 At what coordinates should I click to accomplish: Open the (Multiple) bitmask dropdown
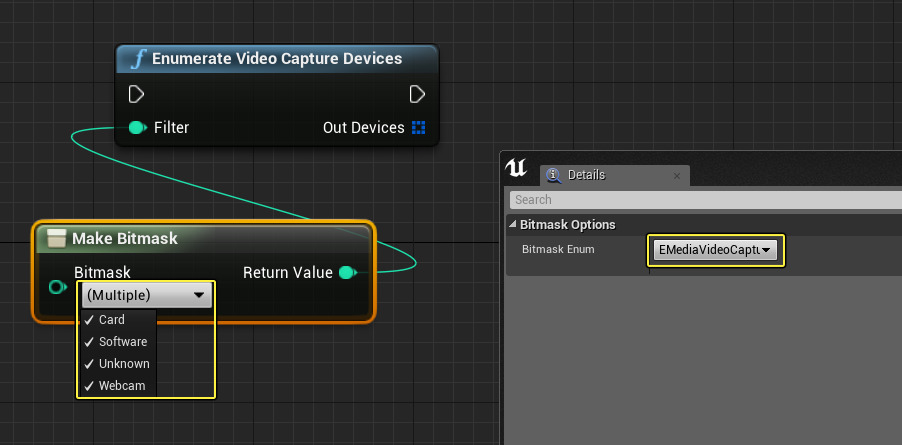(x=145, y=295)
